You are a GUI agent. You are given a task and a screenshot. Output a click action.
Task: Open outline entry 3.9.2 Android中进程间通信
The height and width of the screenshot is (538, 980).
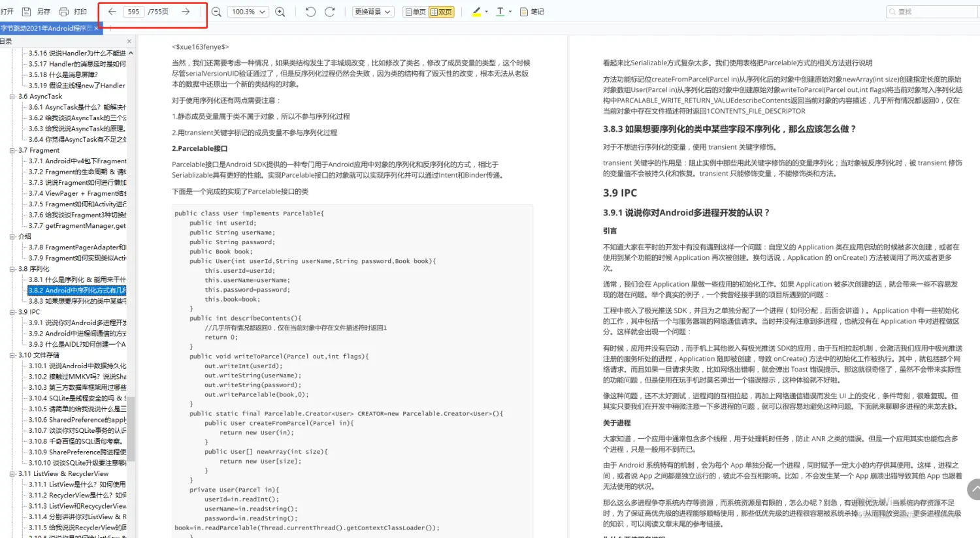click(77, 334)
